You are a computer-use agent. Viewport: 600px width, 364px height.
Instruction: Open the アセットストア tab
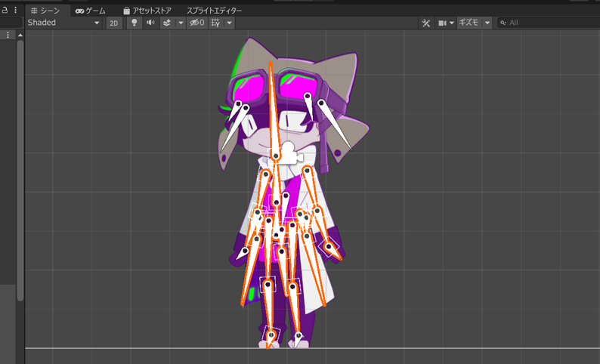tap(147, 11)
